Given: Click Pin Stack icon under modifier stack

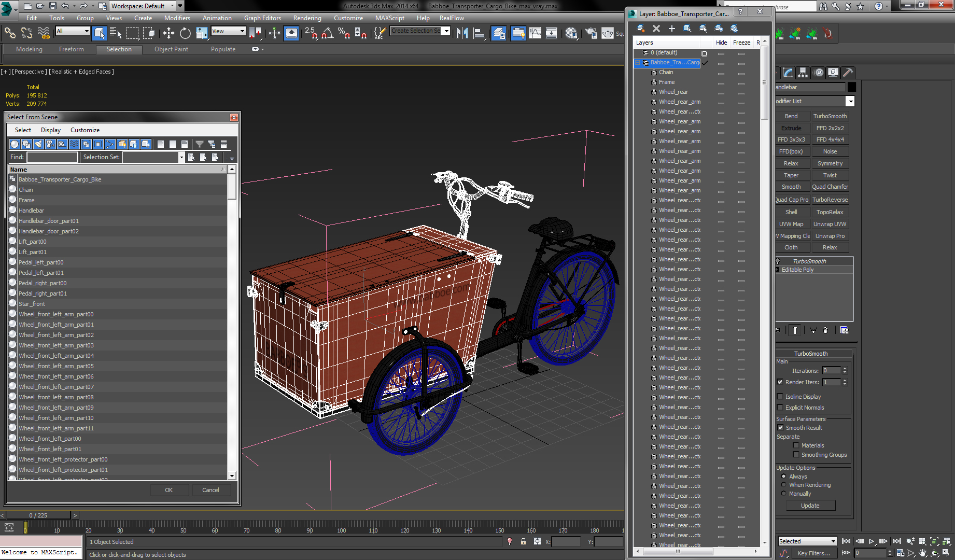Looking at the screenshot, I should tap(778, 330).
